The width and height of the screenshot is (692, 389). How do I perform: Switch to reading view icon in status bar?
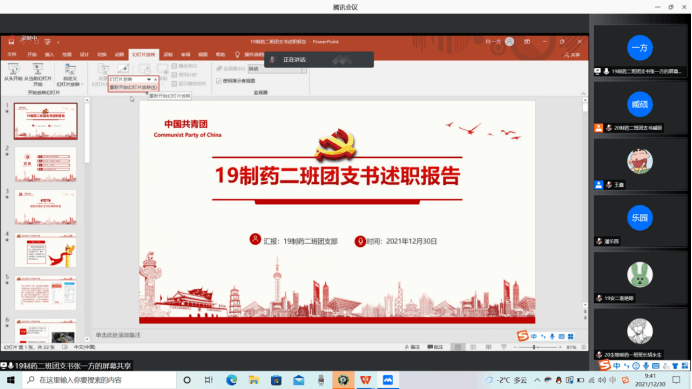489,347
